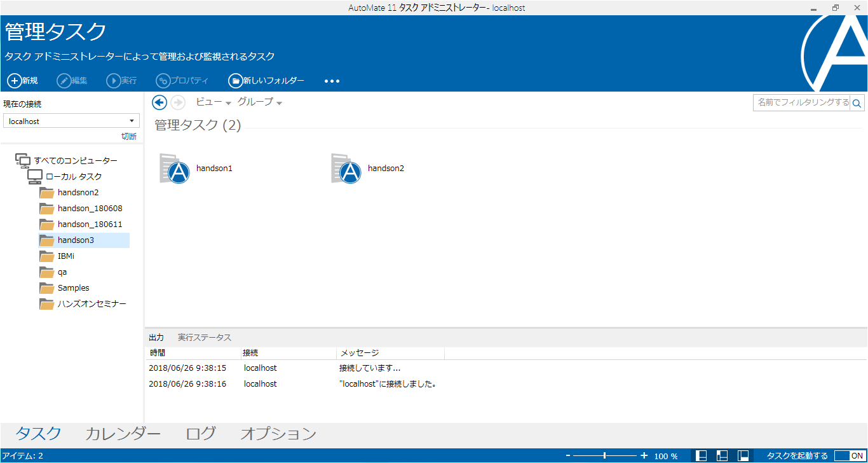Click the 2018/06/26 9:38:15 timestamp
The image size is (868, 463).
187,368
